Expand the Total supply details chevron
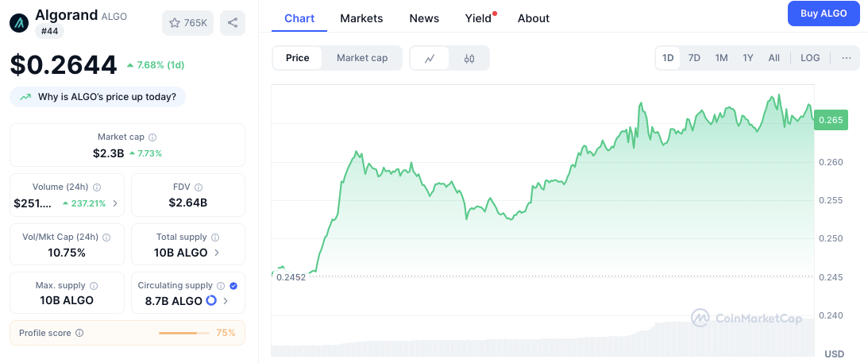Screen dimensions: 868x363 tap(216, 253)
